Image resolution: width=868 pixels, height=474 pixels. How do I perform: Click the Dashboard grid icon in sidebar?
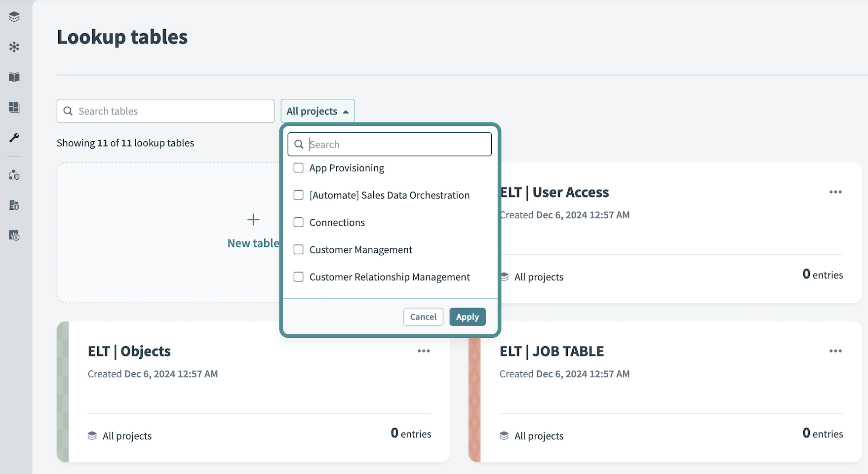[14, 108]
